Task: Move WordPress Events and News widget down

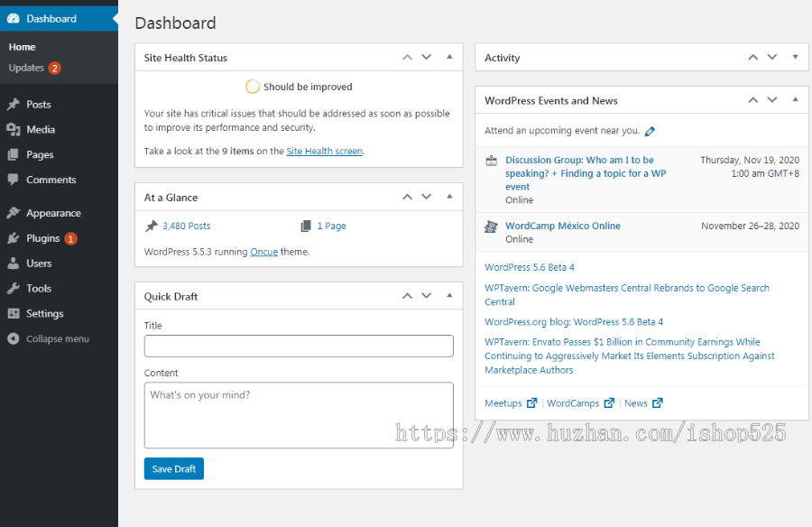Action: (772, 100)
